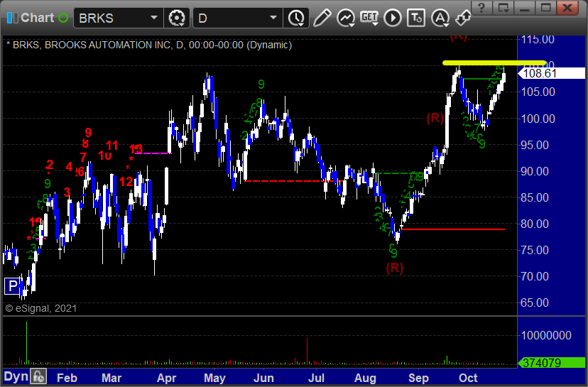Select the red dashed line near 88
The height and width of the screenshot is (387, 588).
tap(293, 181)
